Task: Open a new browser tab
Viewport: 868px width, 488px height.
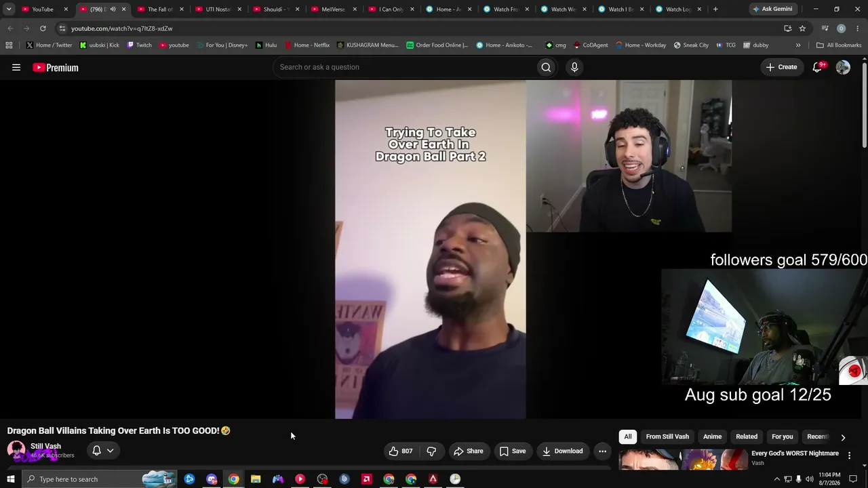Action: click(715, 9)
